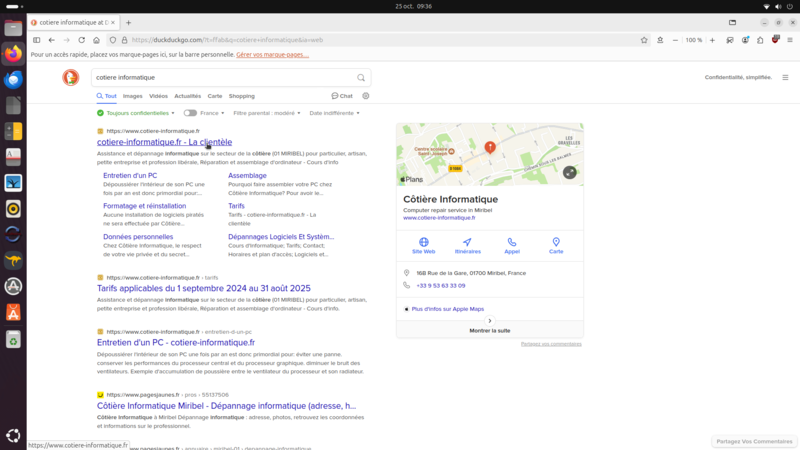Viewport: 800px width, 450px height.
Task: Click Gérer vos marque-pages link
Action: [272, 55]
